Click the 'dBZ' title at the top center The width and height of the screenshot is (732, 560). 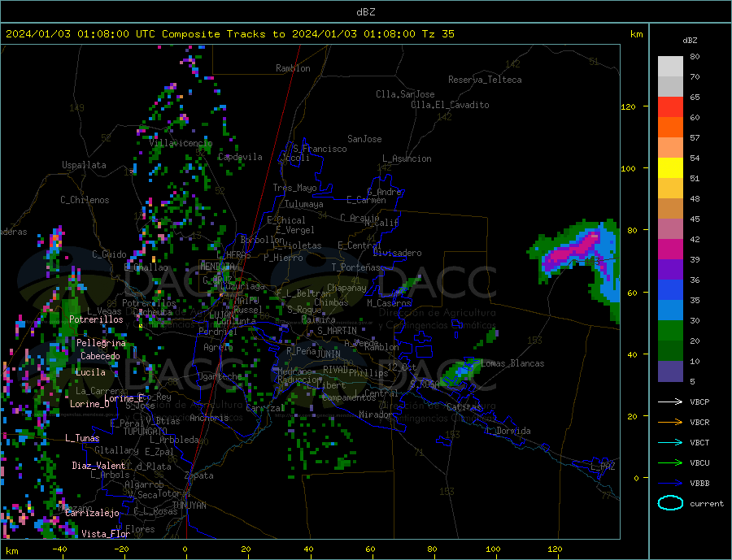[365, 12]
